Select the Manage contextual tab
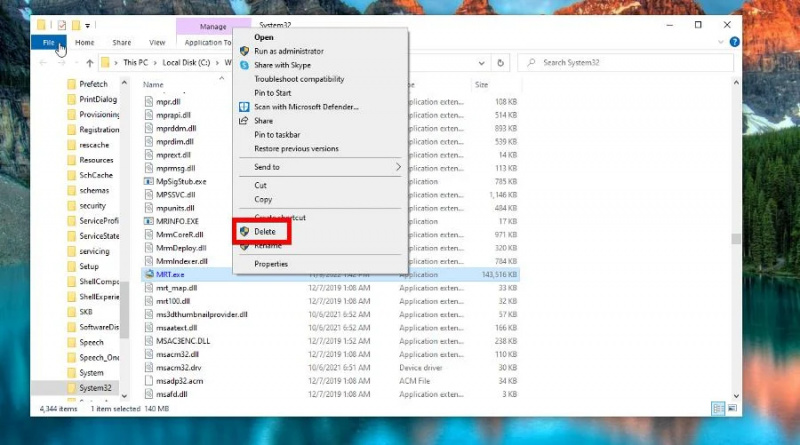This screenshot has height=445, width=800. [213, 27]
